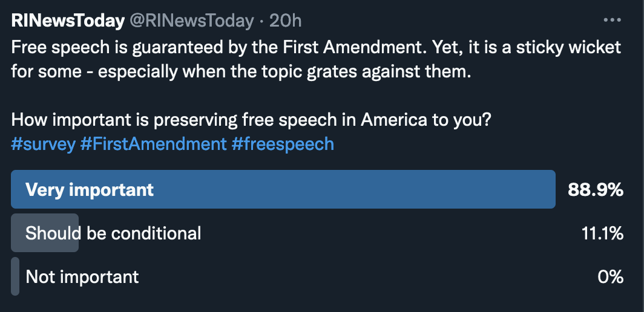Click the 20h tweet timestamp
The height and width of the screenshot is (312, 644).
[x=284, y=21]
